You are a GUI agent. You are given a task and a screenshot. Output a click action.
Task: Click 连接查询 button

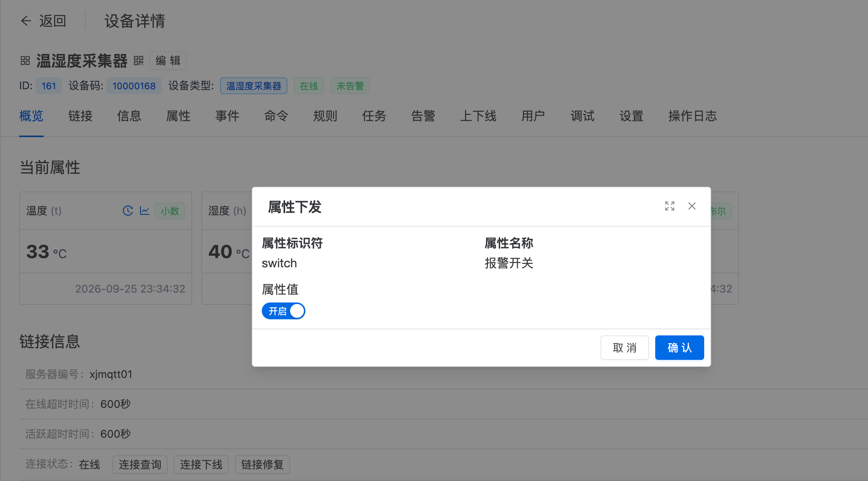(140, 465)
